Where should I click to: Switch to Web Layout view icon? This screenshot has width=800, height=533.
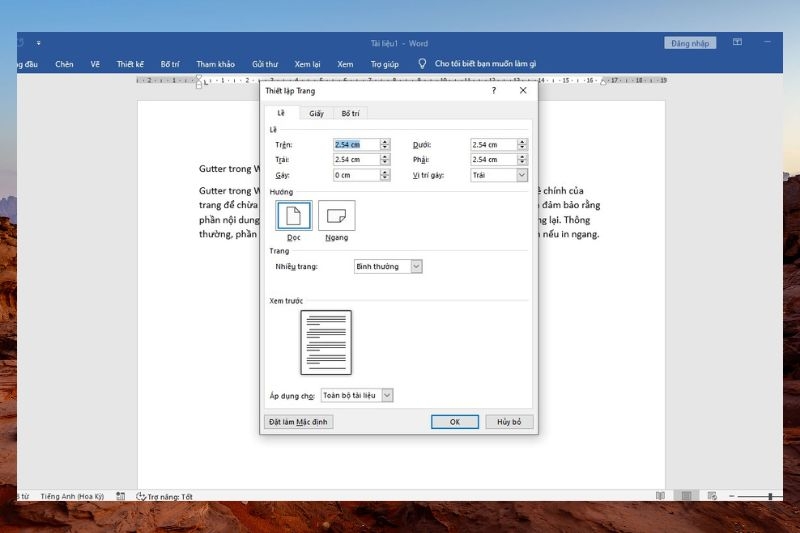(x=711, y=496)
